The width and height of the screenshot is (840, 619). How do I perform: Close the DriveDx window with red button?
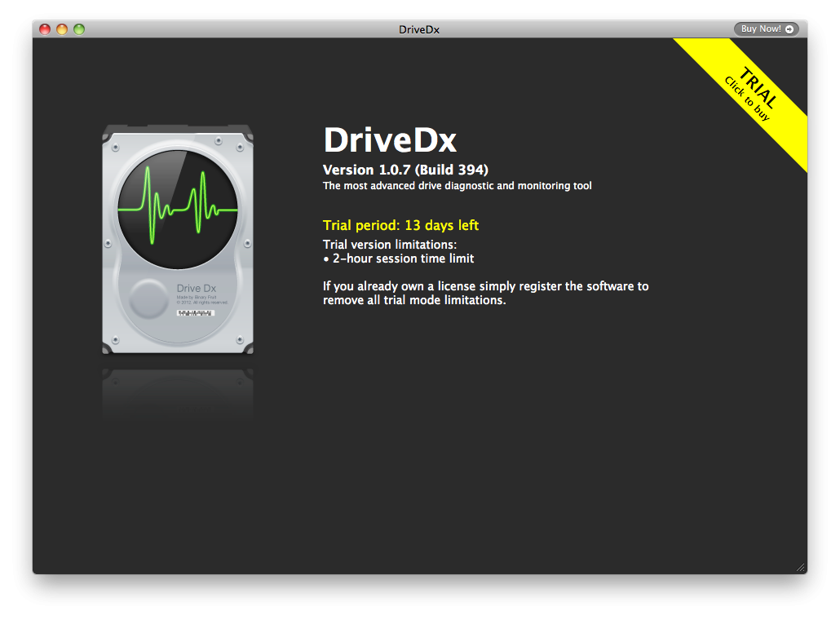tap(45, 29)
